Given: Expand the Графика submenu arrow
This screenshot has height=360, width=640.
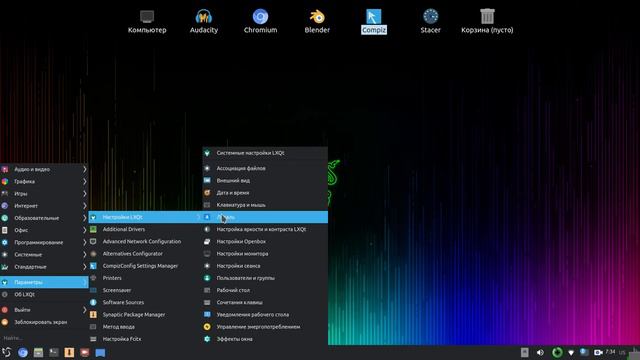Looking at the screenshot, I should [x=84, y=181].
